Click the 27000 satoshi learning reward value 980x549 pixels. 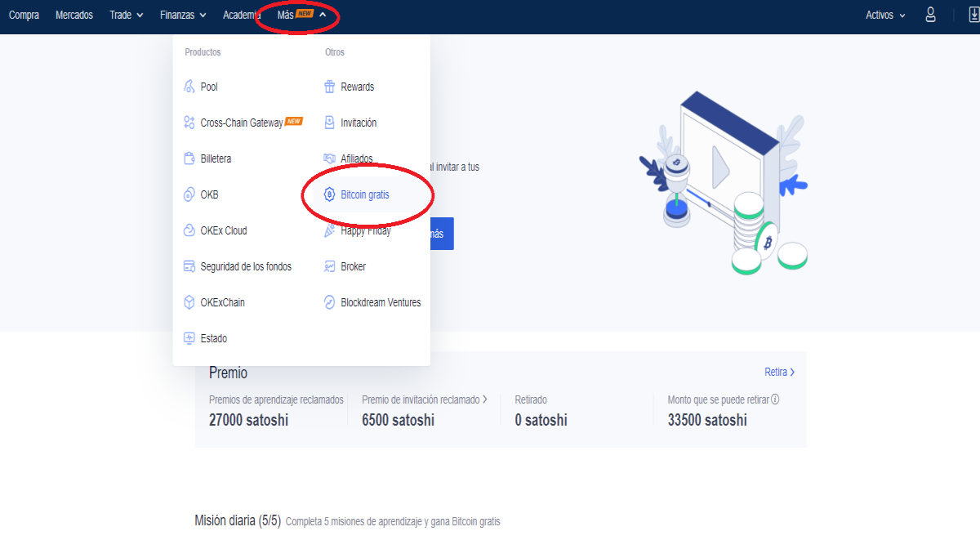coord(248,420)
